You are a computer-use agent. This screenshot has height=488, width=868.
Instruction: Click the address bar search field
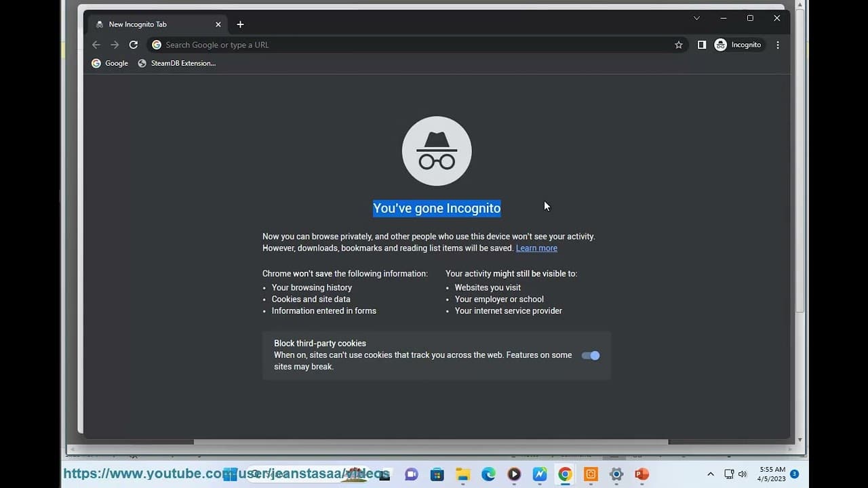click(x=417, y=45)
